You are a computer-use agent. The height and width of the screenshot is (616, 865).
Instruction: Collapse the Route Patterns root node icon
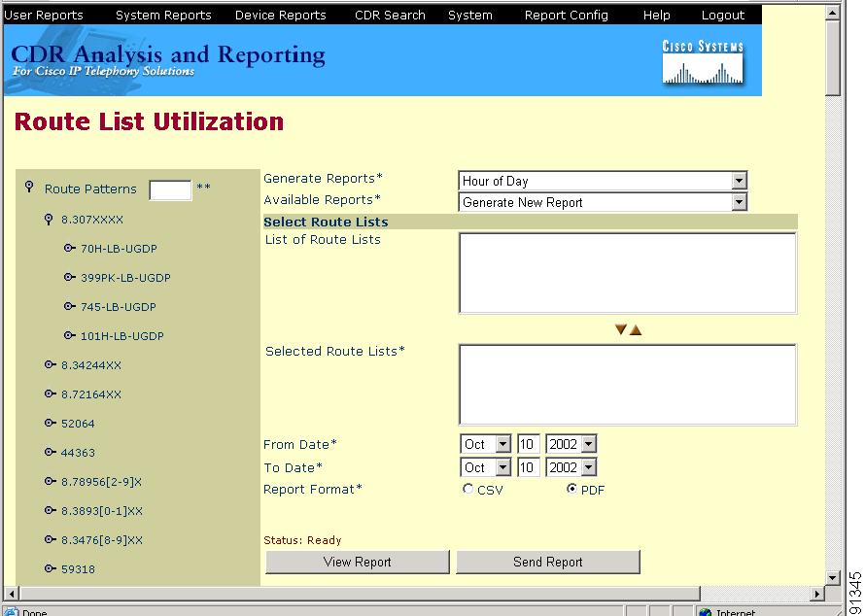click(x=30, y=187)
